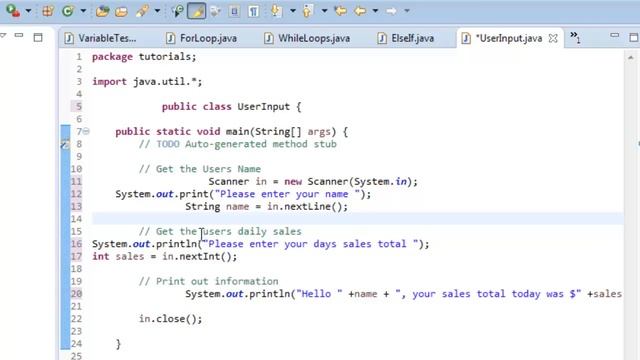This screenshot has height=360, width=640.
Task: Open Next Annotation dropdown arrow
Action: pyautogui.click(x=293, y=11)
